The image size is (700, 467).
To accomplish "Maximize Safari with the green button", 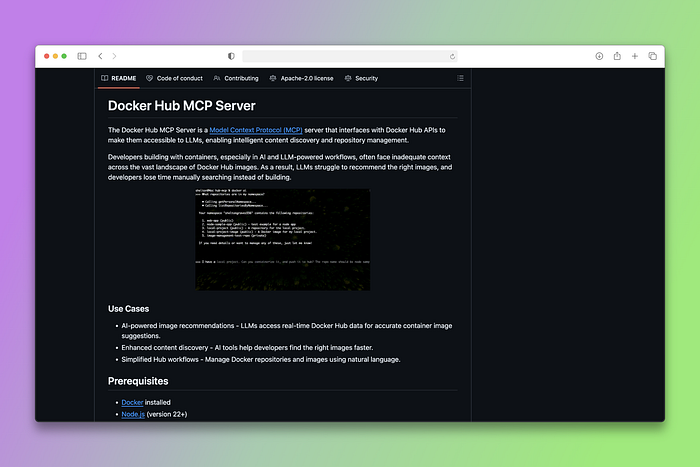I will (x=64, y=56).
